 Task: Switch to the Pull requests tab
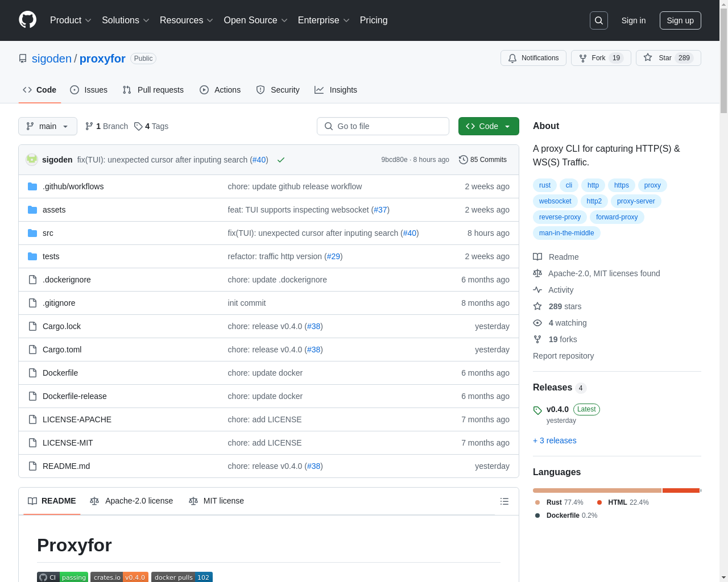click(x=153, y=90)
